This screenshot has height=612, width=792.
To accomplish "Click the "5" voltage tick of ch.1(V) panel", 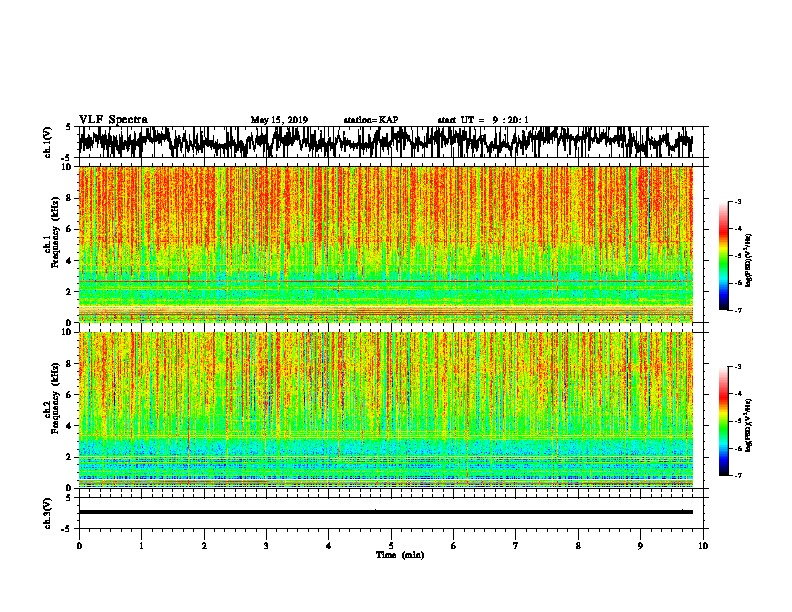I will tap(68, 127).
